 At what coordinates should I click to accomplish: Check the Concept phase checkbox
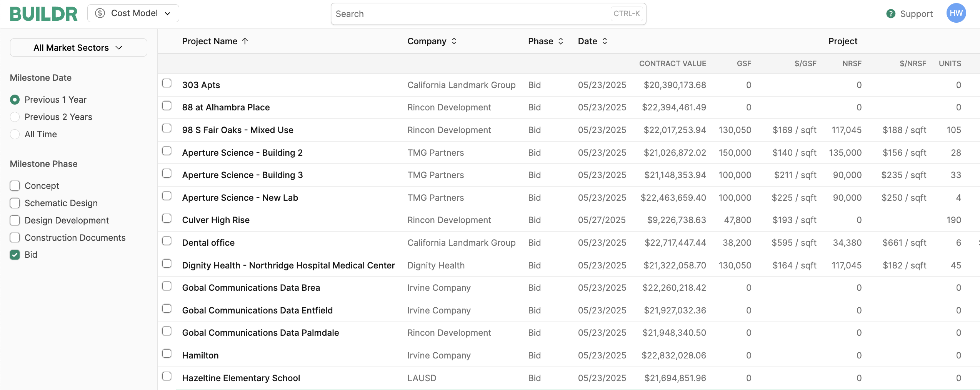(x=15, y=186)
